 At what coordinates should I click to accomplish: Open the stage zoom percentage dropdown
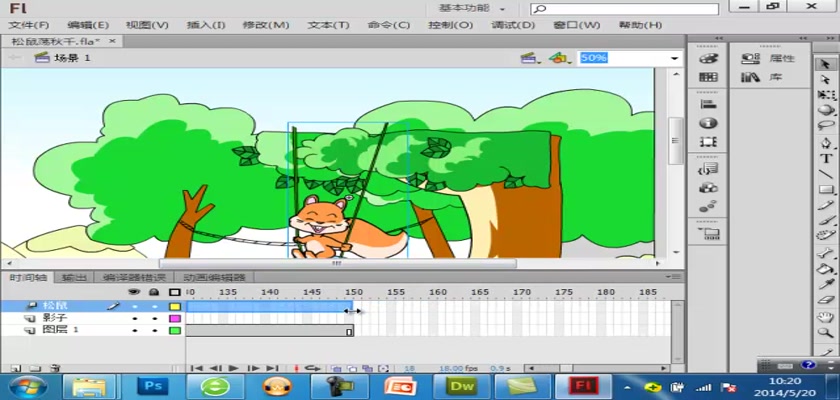674,58
